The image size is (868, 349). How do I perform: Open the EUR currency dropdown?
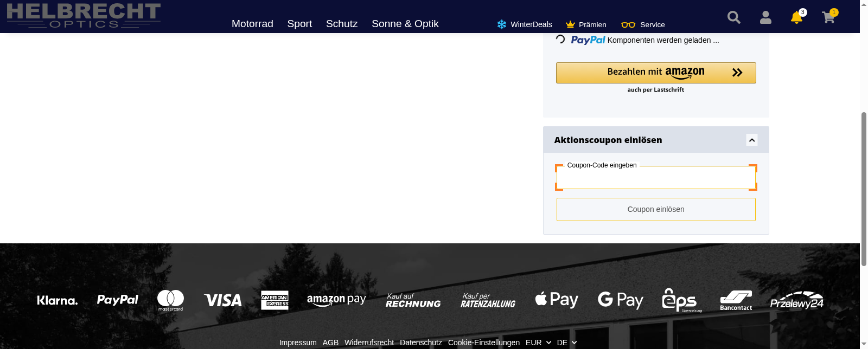(538, 342)
